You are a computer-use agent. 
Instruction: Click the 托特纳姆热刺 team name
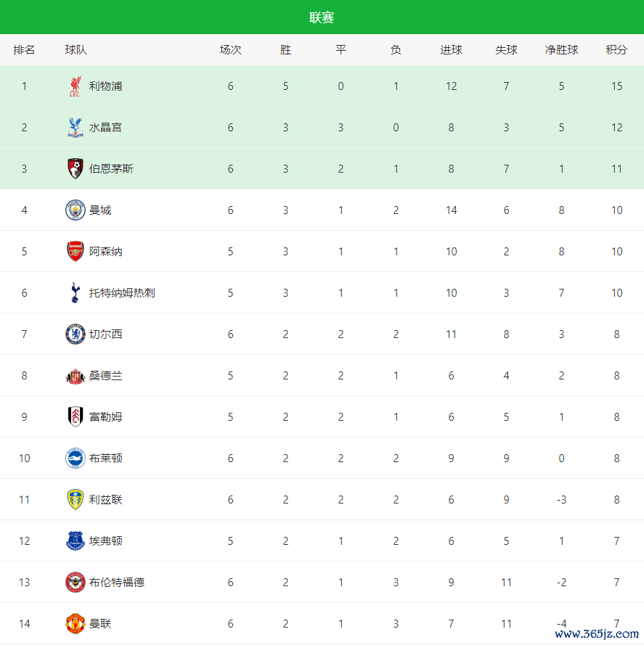tap(122, 293)
